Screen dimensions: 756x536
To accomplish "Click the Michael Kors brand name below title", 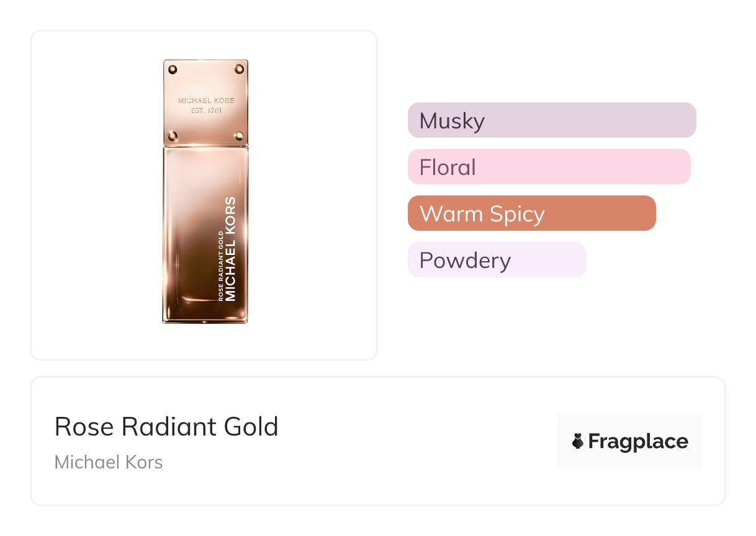I will point(109,462).
